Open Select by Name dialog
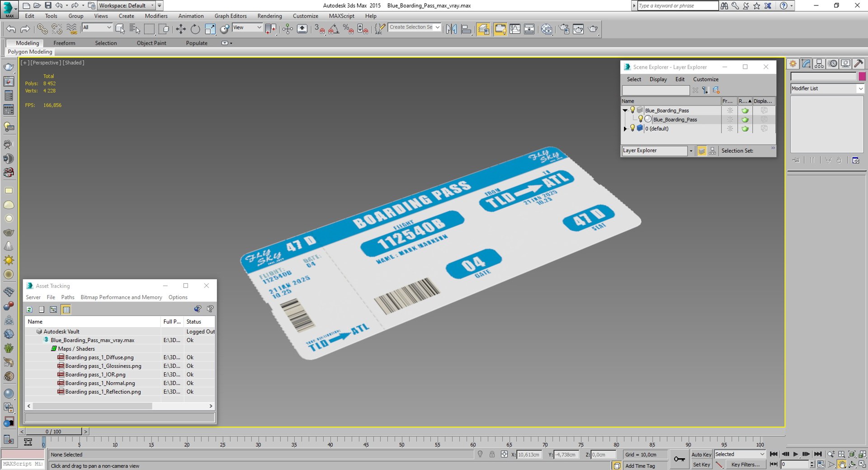This screenshot has height=470, width=868. click(x=135, y=29)
